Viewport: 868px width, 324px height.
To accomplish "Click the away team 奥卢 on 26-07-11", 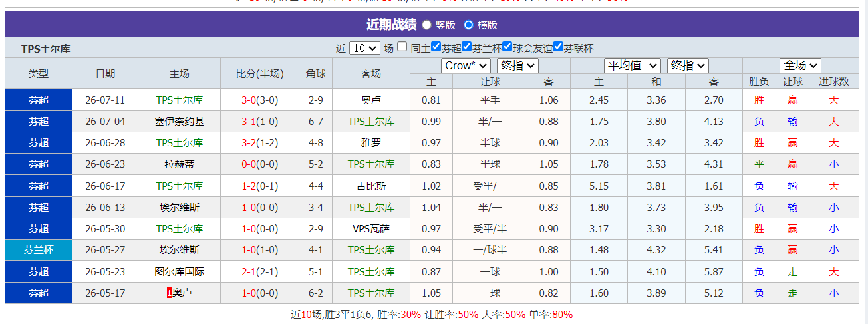I will [371, 100].
